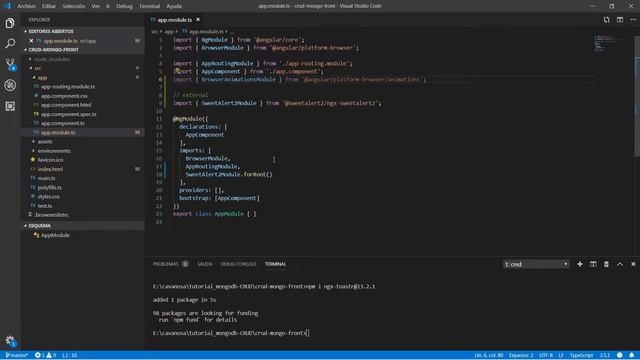640x360 pixels.
Task: Open Source Control view in activity bar
Action: click(10, 64)
